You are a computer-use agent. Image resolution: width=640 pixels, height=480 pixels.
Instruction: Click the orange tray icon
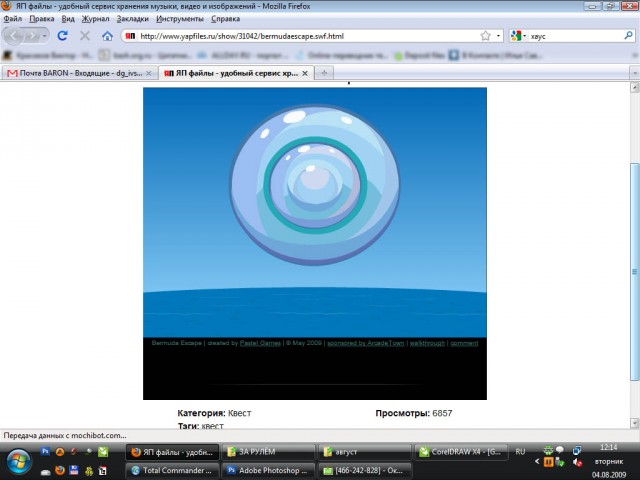[x=549, y=462]
